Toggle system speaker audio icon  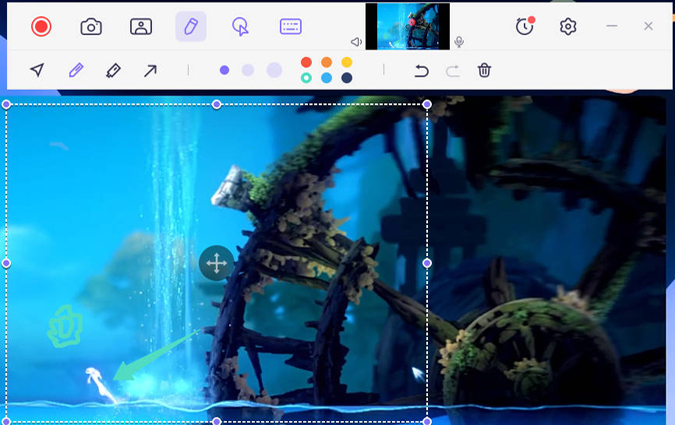click(356, 42)
